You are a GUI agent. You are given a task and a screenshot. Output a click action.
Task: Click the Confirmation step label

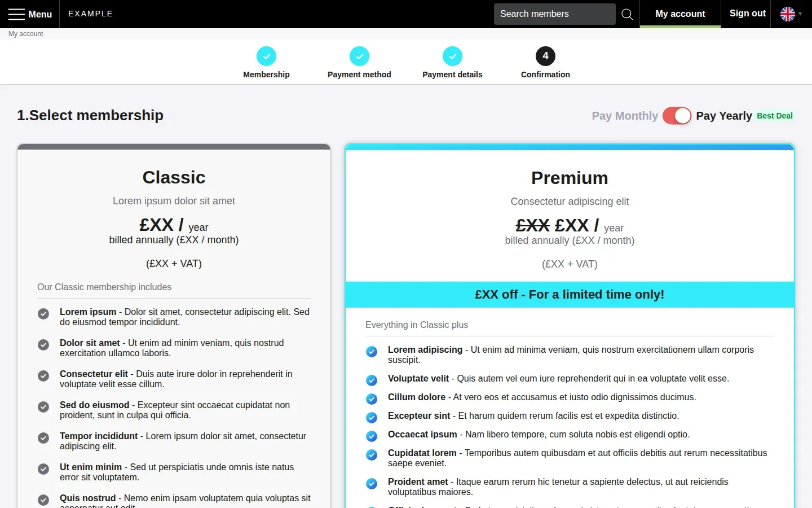tap(545, 75)
